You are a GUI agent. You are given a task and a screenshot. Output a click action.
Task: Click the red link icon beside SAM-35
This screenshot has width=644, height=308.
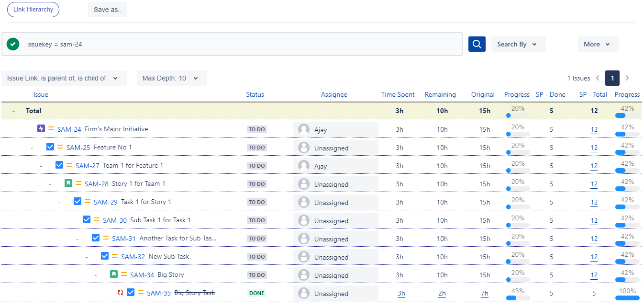[121, 293]
